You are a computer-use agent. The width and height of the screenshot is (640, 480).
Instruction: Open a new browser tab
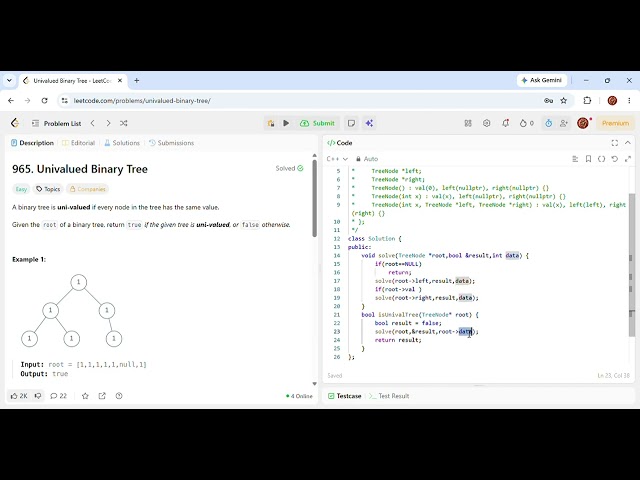point(137,80)
